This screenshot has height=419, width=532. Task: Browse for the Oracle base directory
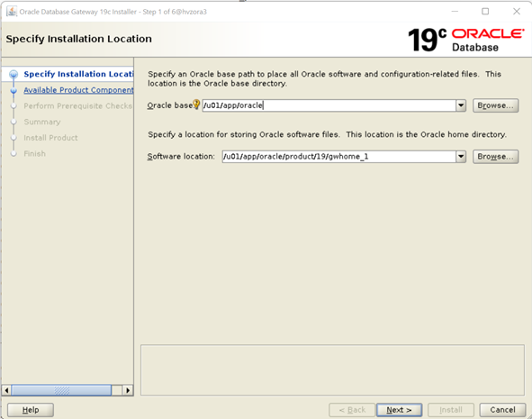tap(495, 105)
